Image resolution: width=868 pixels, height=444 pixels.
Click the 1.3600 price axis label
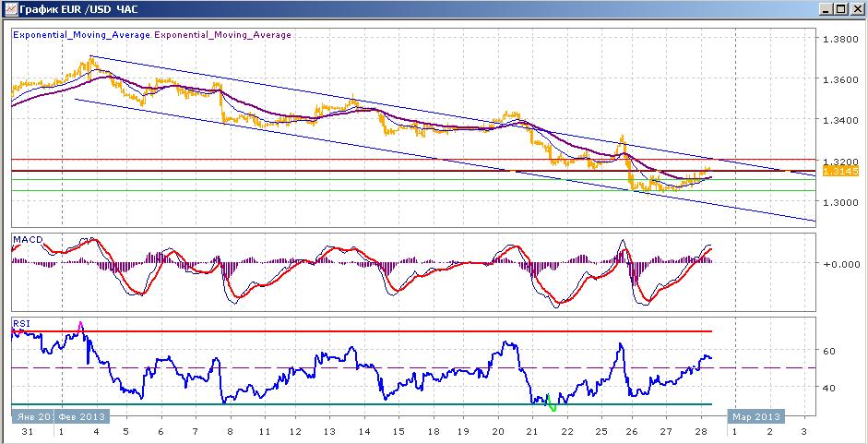839,79
